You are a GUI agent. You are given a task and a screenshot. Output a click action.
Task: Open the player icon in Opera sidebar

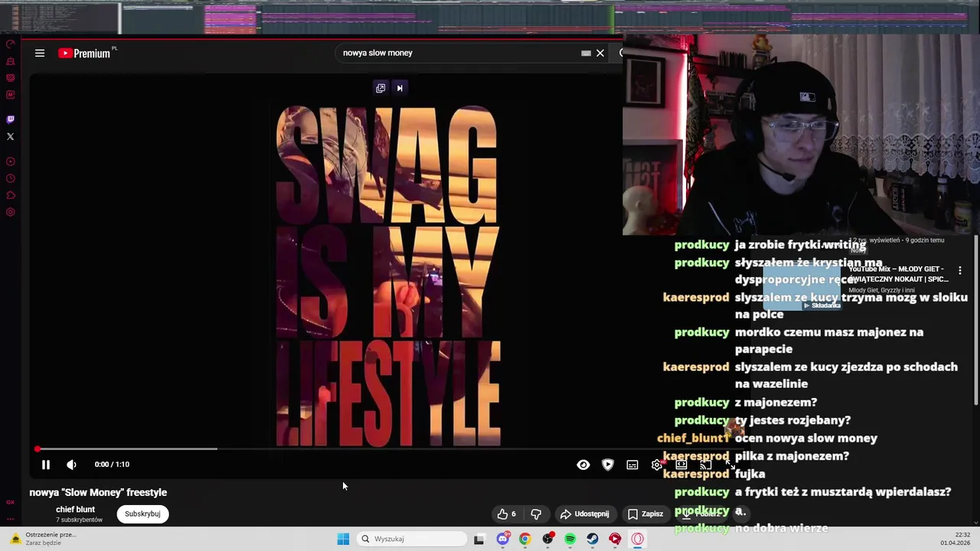point(11,161)
